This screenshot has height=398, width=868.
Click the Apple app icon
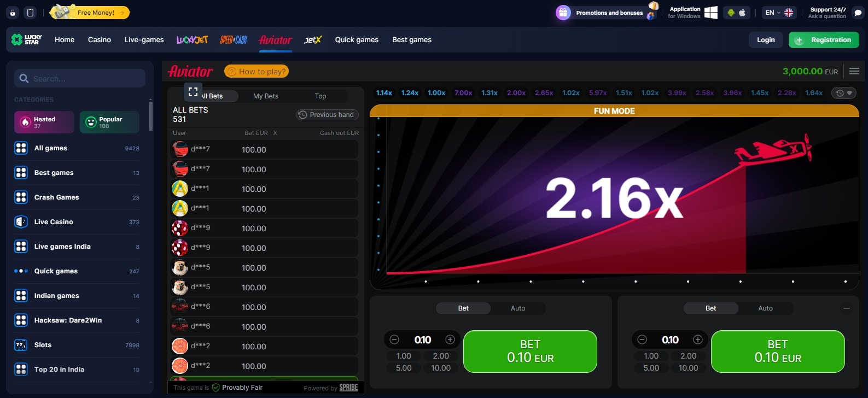(x=743, y=13)
